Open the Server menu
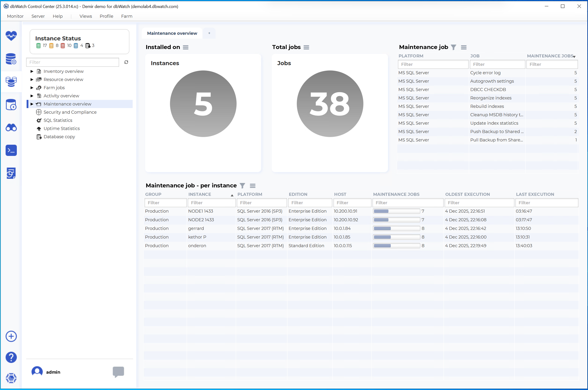 pyautogui.click(x=38, y=16)
